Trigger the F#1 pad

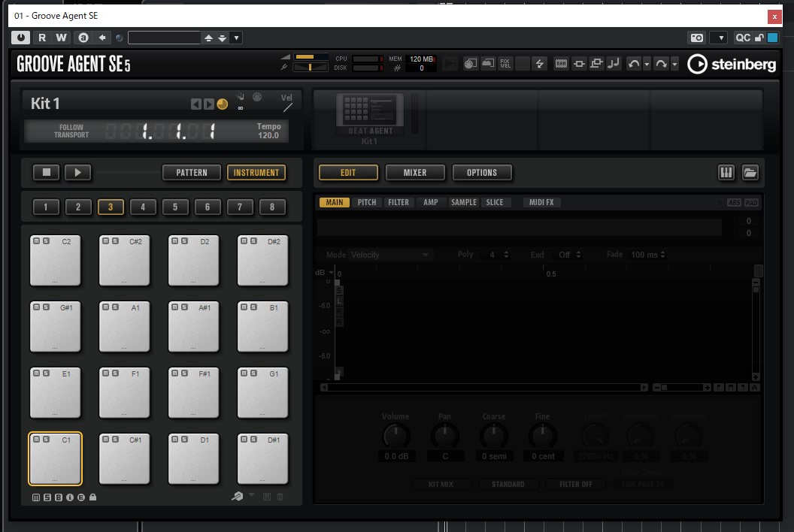[193, 393]
